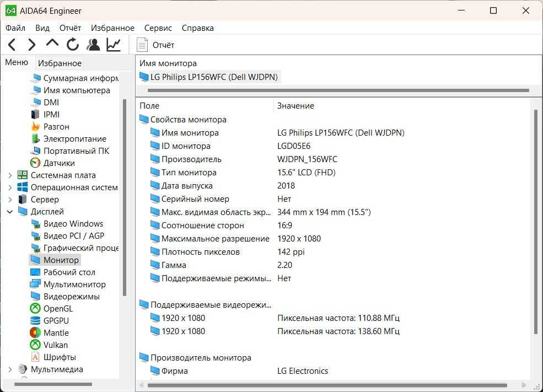The height and width of the screenshot is (392, 543).
Task: Open the Избранное menu in the menu bar
Action: tap(112, 28)
